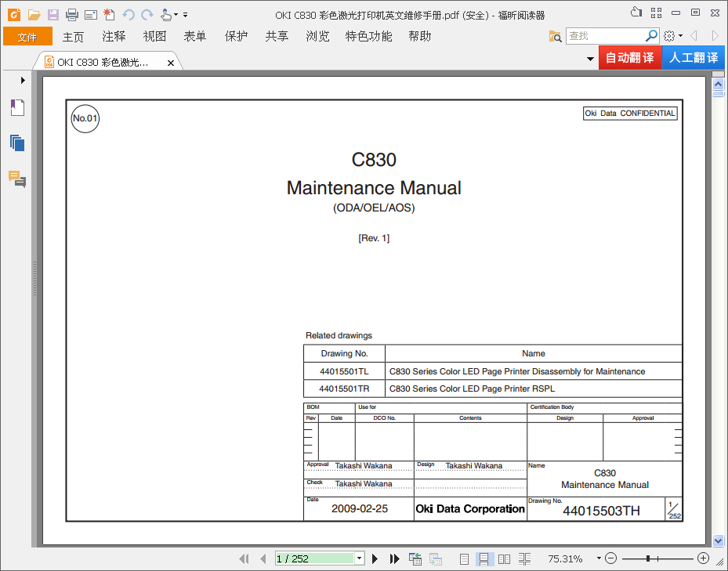
Task: Open the document tab list dropdown arrow
Action: pos(591,59)
